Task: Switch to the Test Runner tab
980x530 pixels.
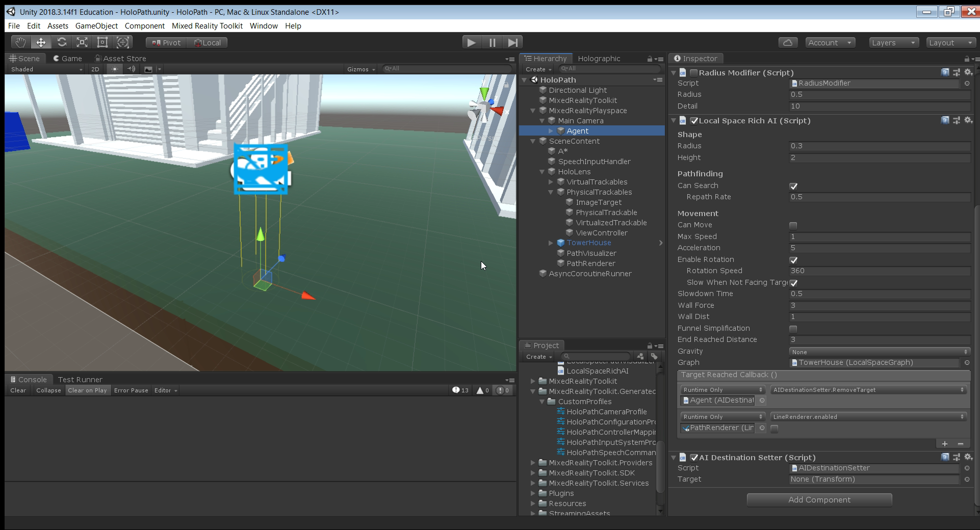Action: (x=80, y=380)
